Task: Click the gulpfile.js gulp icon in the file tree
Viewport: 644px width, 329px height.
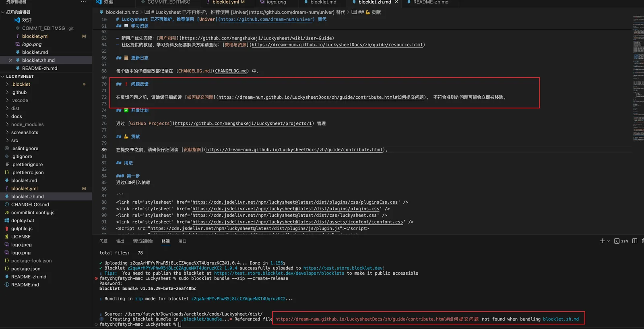Action: 7,229
